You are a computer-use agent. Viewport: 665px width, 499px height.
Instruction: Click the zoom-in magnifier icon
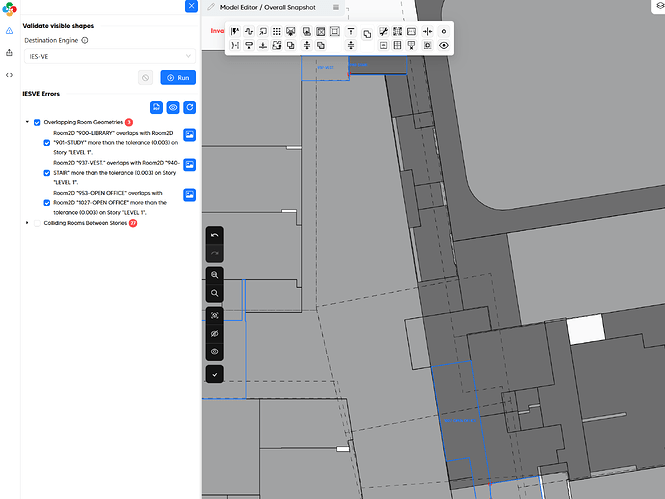[215, 274]
